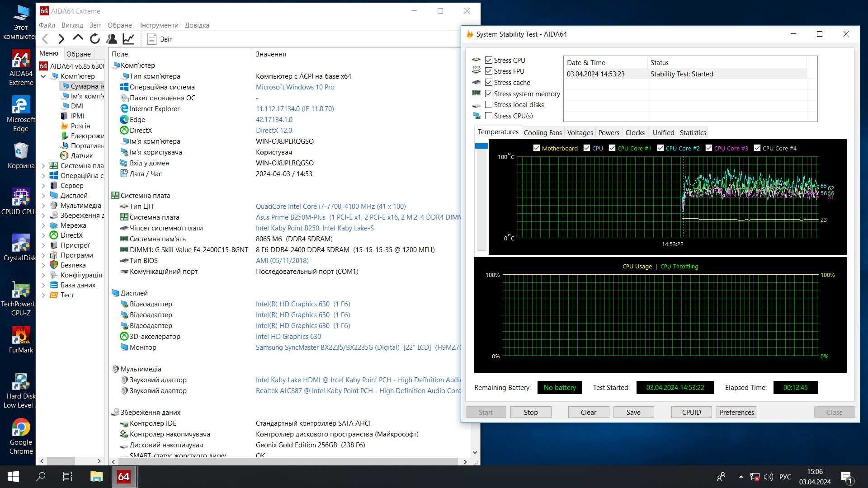Open the graph chart toolbar icon
868x488 pixels.
pyautogui.click(x=128, y=39)
